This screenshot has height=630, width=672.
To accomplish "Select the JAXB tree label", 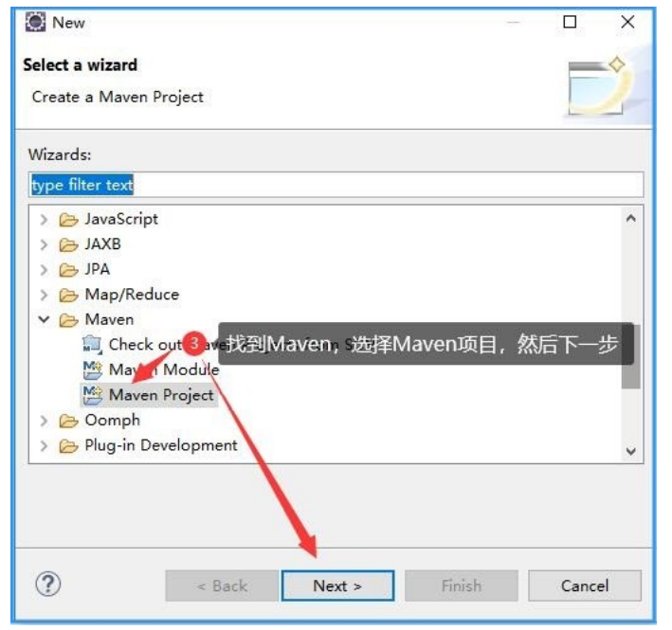I will pos(103,244).
